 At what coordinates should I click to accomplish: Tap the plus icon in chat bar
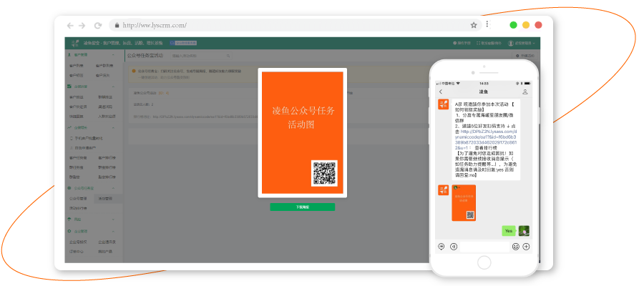(x=526, y=247)
